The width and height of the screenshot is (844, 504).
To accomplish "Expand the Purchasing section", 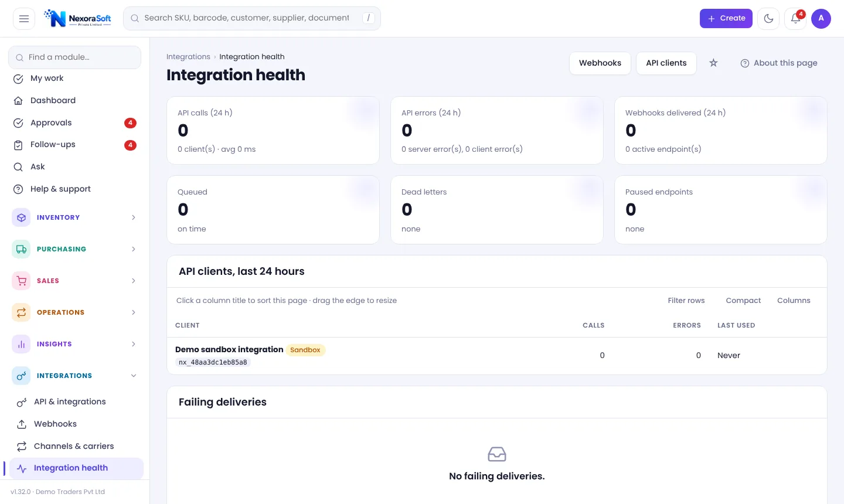I will [x=134, y=249].
